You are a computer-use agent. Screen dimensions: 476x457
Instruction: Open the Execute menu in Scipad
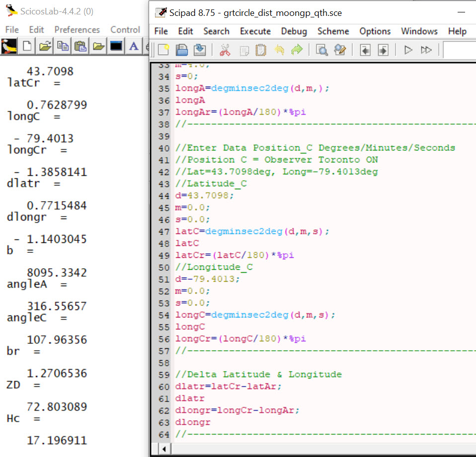click(x=255, y=31)
